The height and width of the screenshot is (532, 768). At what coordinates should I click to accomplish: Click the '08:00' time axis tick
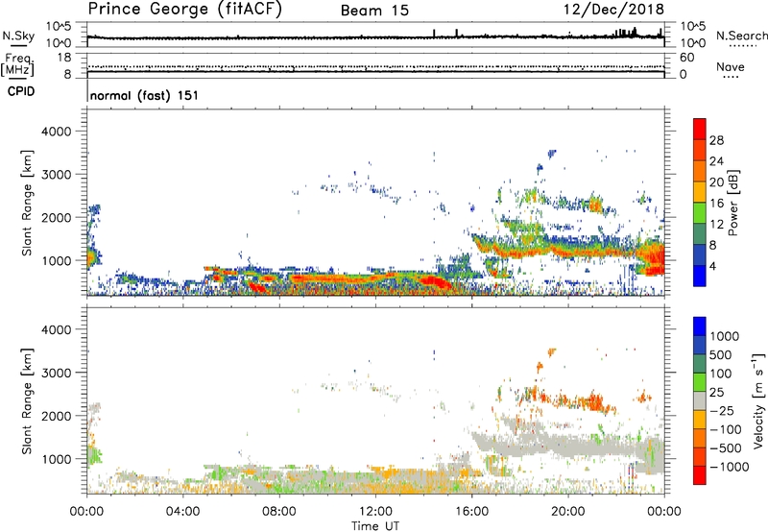point(279,512)
